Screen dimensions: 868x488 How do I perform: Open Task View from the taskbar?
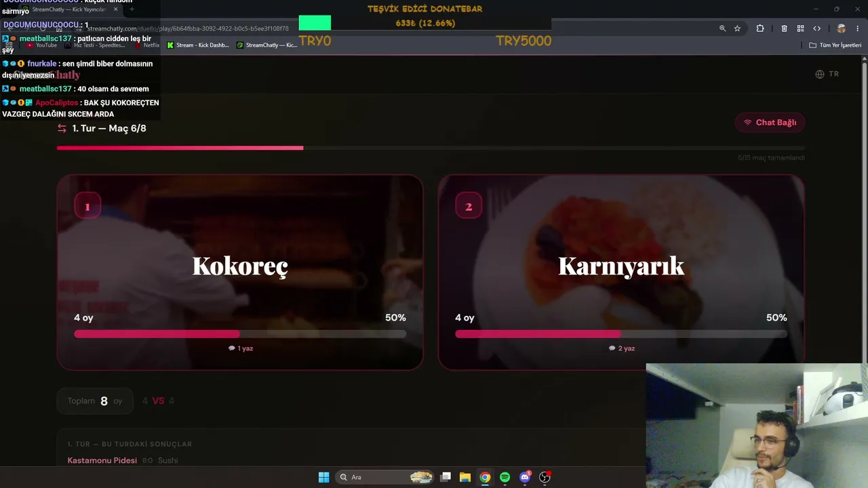[x=446, y=477]
